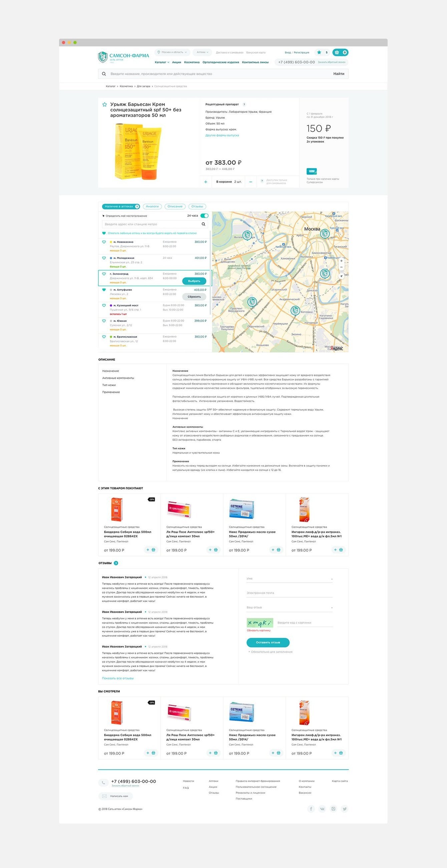Open the Косметика menu item
The height and width of the screenshot is (868, 447).
(x=192, y=62)
